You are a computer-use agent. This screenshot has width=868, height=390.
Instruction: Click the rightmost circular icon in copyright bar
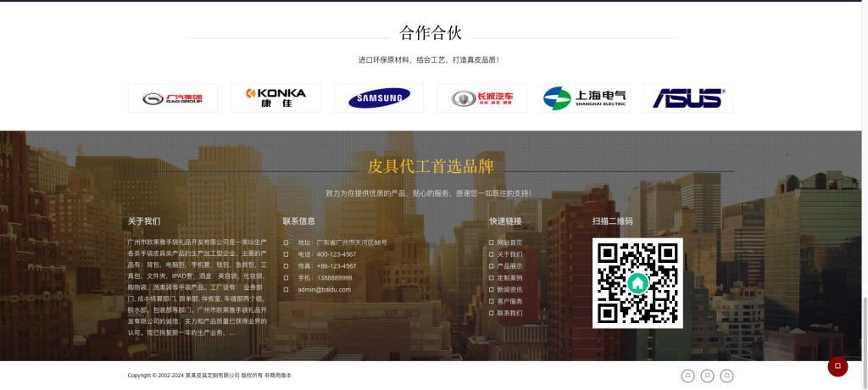tap(726, 376)
